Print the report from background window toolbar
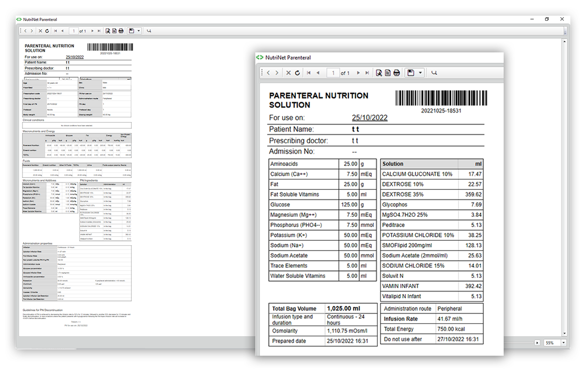 pyautogui.click(x=121, y=31)
